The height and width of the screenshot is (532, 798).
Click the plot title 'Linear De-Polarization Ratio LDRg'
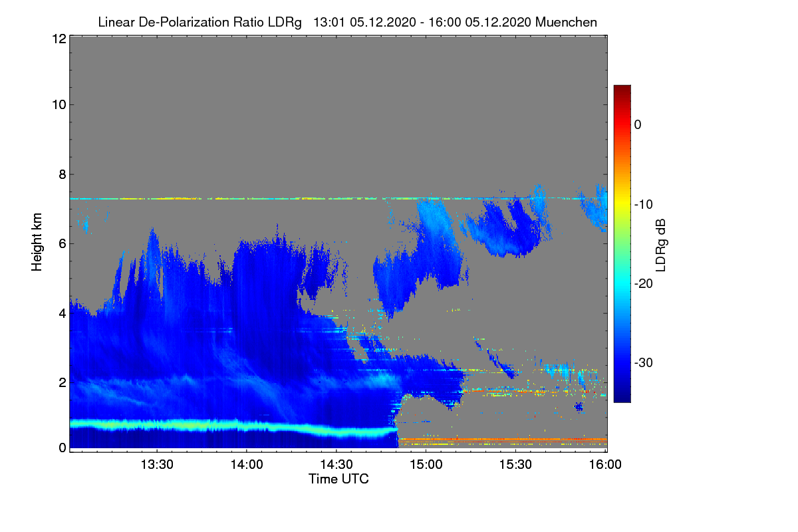(199, 22)
